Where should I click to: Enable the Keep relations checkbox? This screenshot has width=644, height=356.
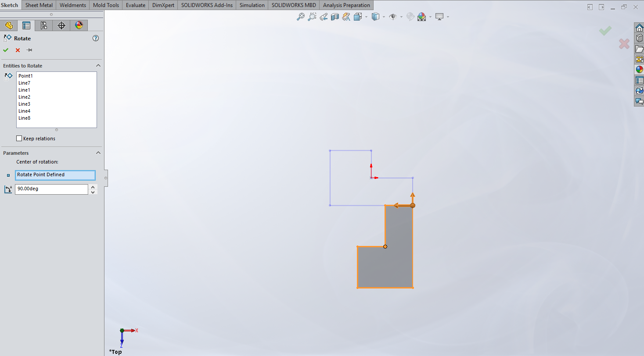(19, 139)
